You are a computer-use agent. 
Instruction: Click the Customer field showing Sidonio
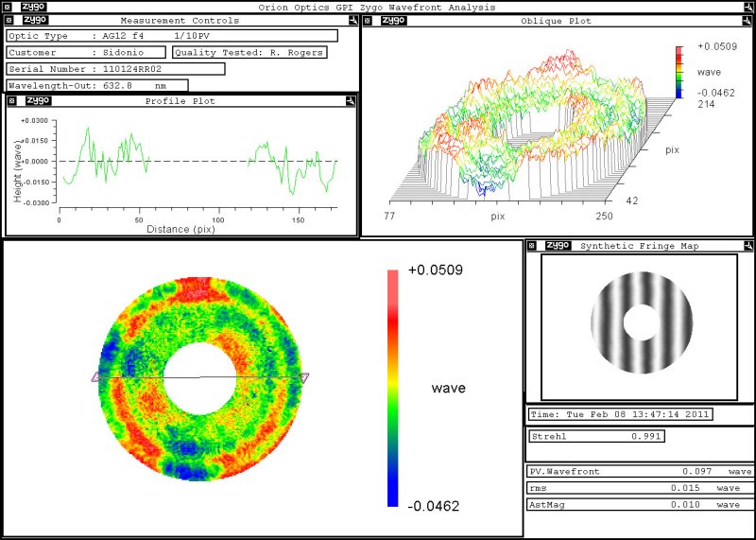pos(86,53)
